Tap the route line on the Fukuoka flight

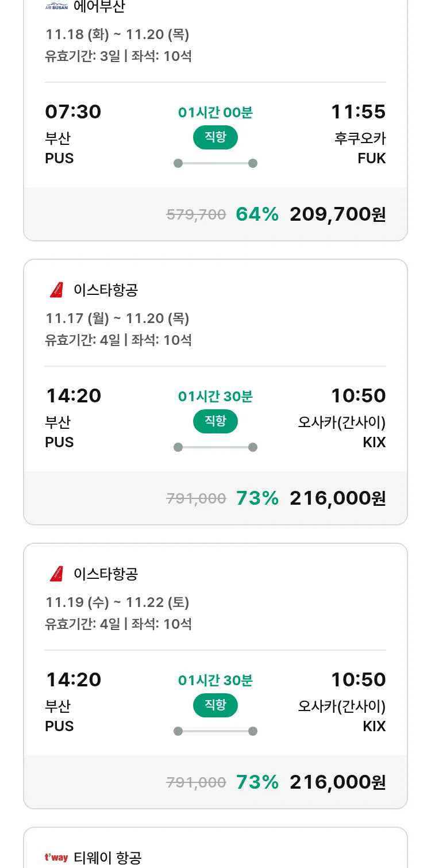[215, 163]
